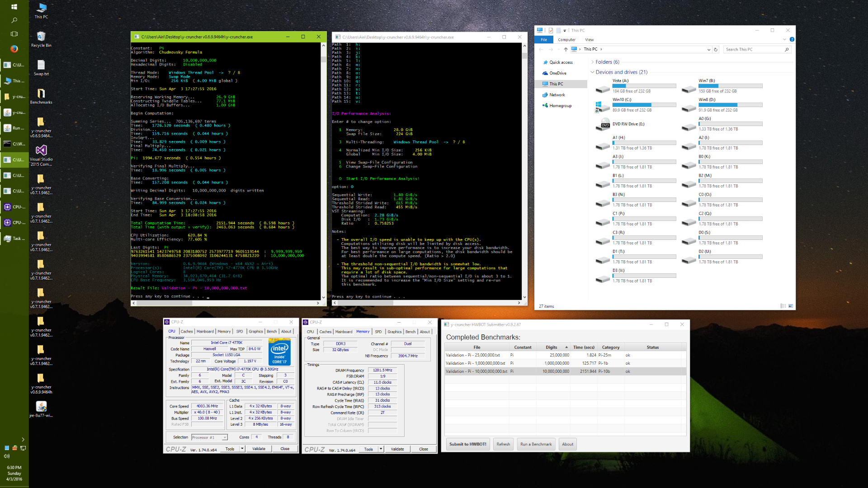Switch Explorer to details view

tap(783, 306)
